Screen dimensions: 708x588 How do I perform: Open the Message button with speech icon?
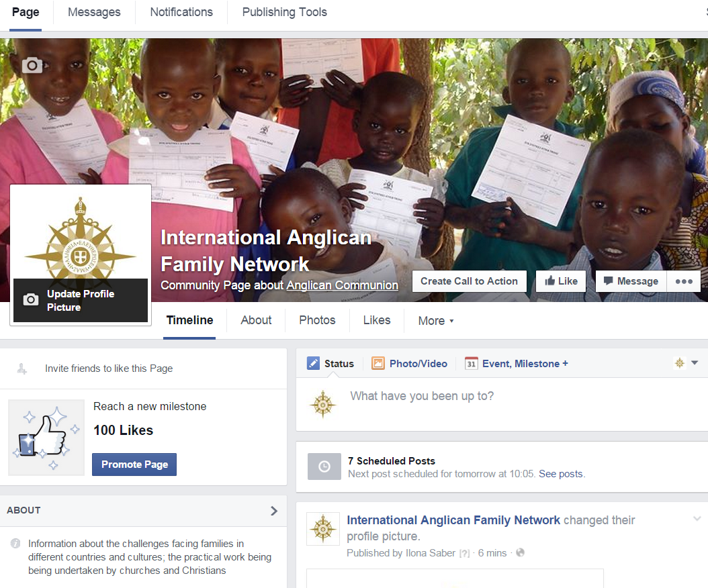(631, 281)
